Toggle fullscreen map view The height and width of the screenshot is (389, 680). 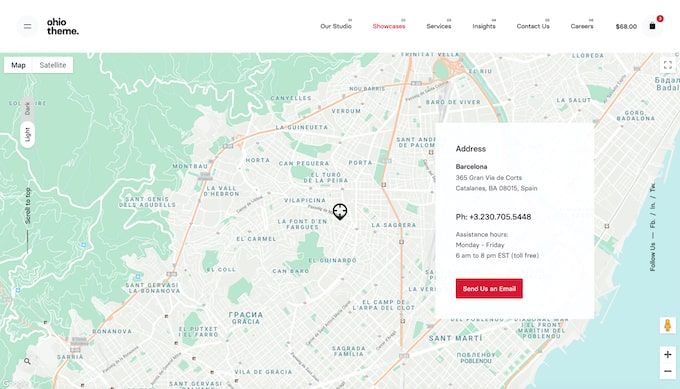[668, 65]
